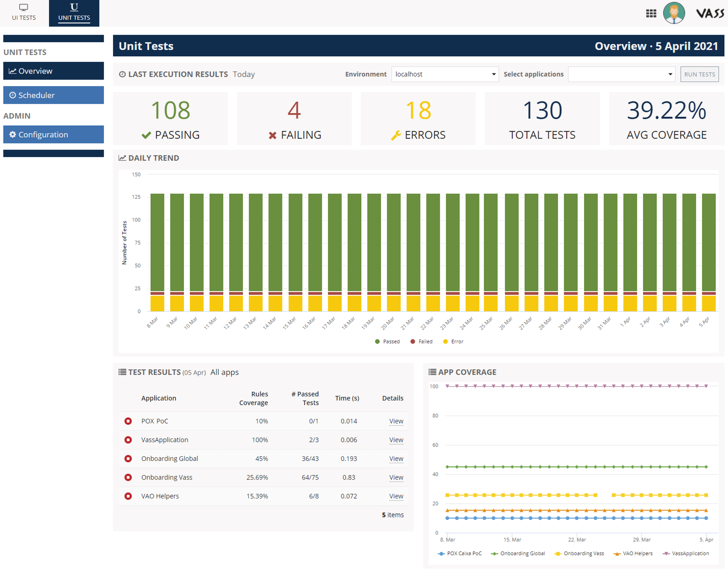Click the red status icon for Onboarding Global
The image size is (728, 583).
pyautogui.click(x=128, y=458)
